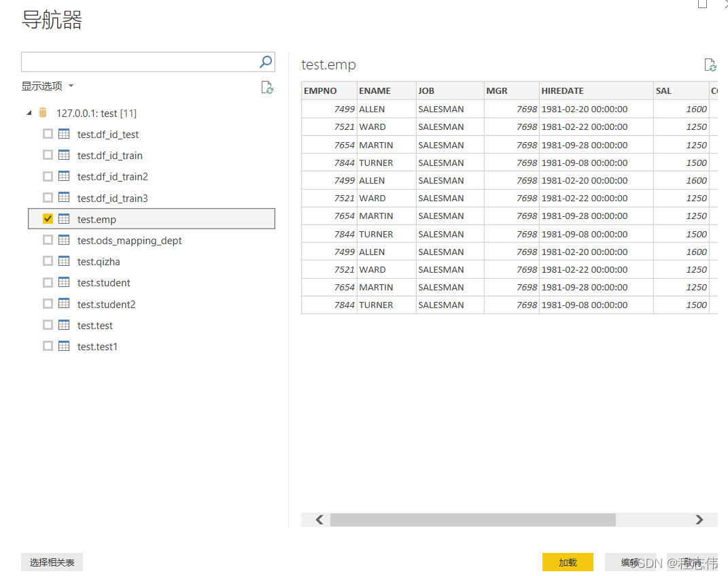728x576 pixels.
Task: Check the test.ods_mapping_dept checkbox
Action: 48,240
